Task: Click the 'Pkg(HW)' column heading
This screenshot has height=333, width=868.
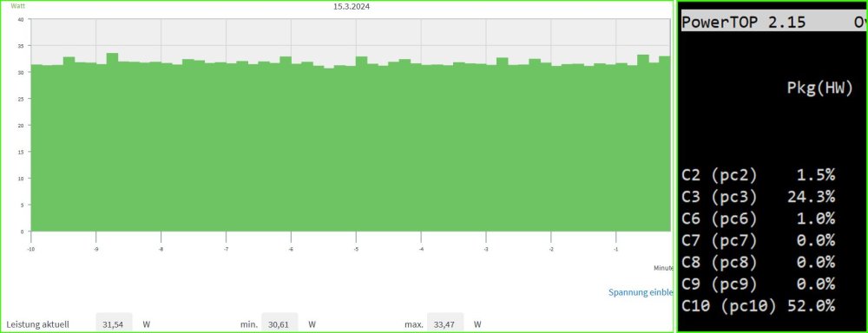Action: coord(820,88)
